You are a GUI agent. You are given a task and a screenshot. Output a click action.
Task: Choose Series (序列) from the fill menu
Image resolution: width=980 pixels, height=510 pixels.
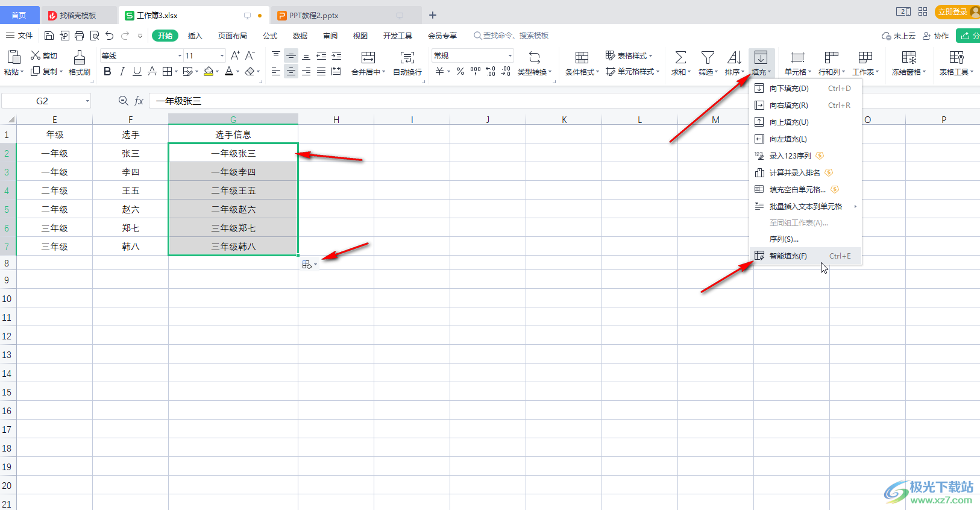805,239
